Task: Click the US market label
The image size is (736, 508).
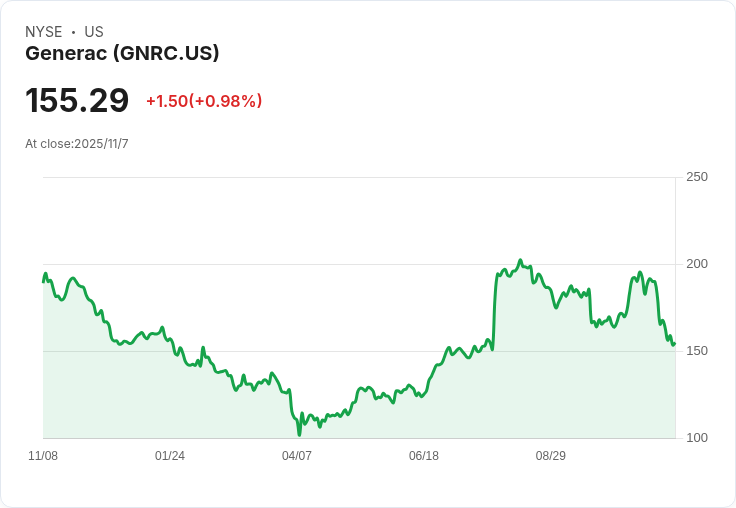Action: pos(94,32)
